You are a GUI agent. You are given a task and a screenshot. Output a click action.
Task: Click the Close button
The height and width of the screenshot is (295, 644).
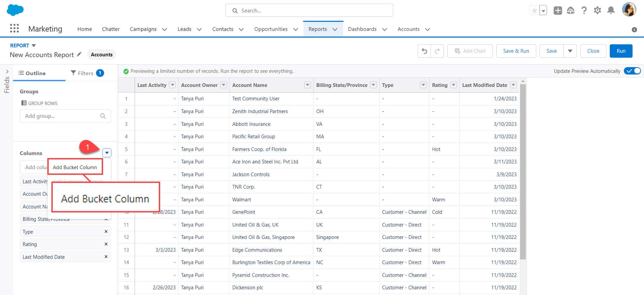pos(593,51)
